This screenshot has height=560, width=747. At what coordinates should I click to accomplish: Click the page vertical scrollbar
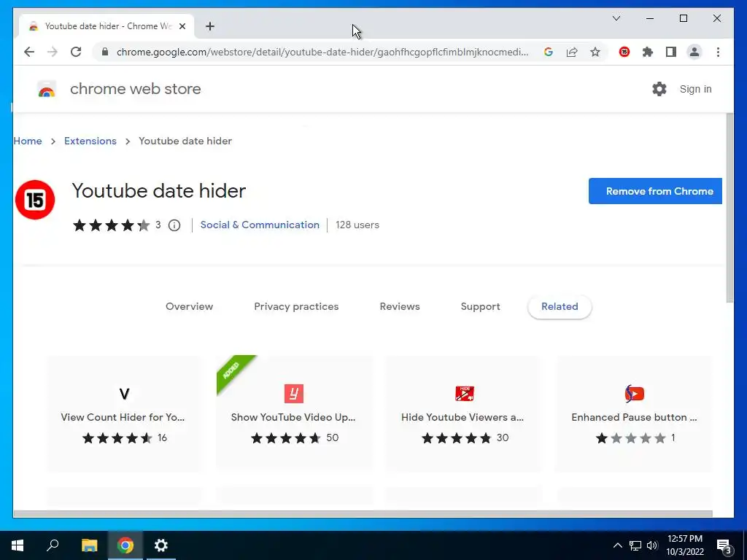tap(729, 208)
